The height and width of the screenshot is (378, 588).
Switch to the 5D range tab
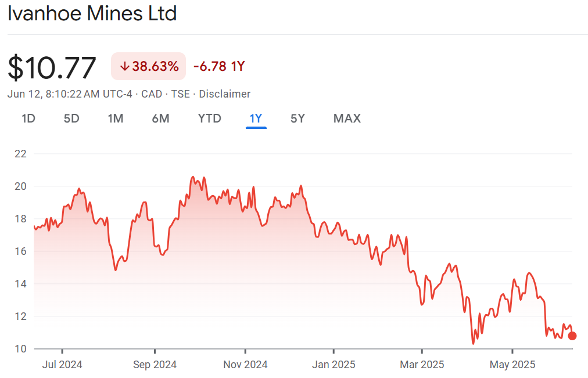(71, 118)
